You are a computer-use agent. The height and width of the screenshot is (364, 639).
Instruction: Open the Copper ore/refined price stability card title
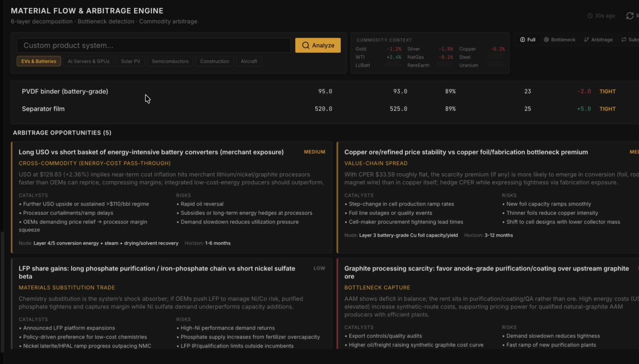pyautogui.click(x=466, y=152)
